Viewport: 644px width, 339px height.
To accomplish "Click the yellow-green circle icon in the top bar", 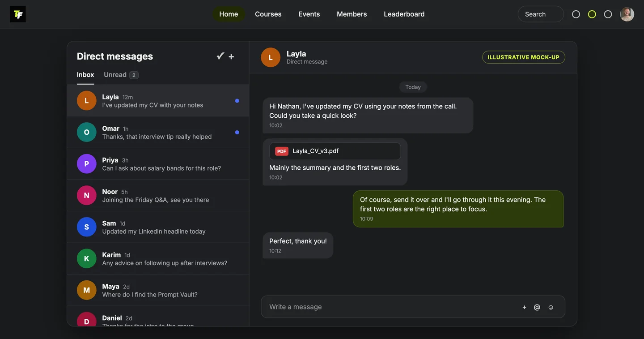I will 592,14.
